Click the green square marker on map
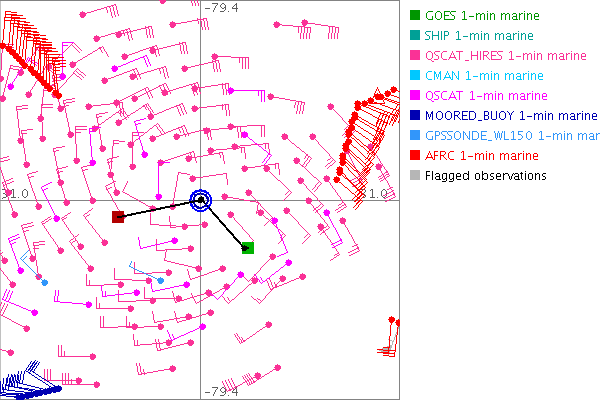Image resolution: width=600 pixels, height=400 pixels. 248,247
